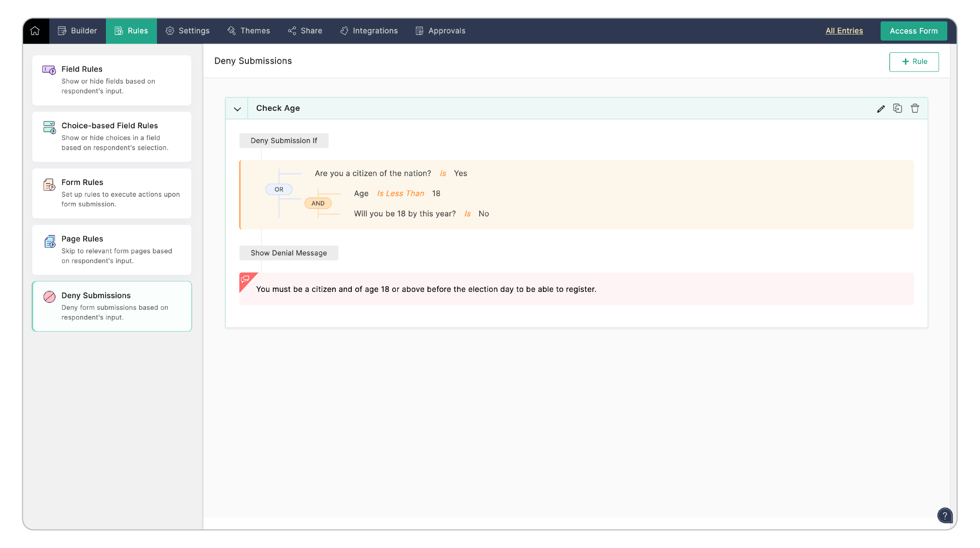Open the All Entries link
980x548 pixels.
click(x=844, y=31)
